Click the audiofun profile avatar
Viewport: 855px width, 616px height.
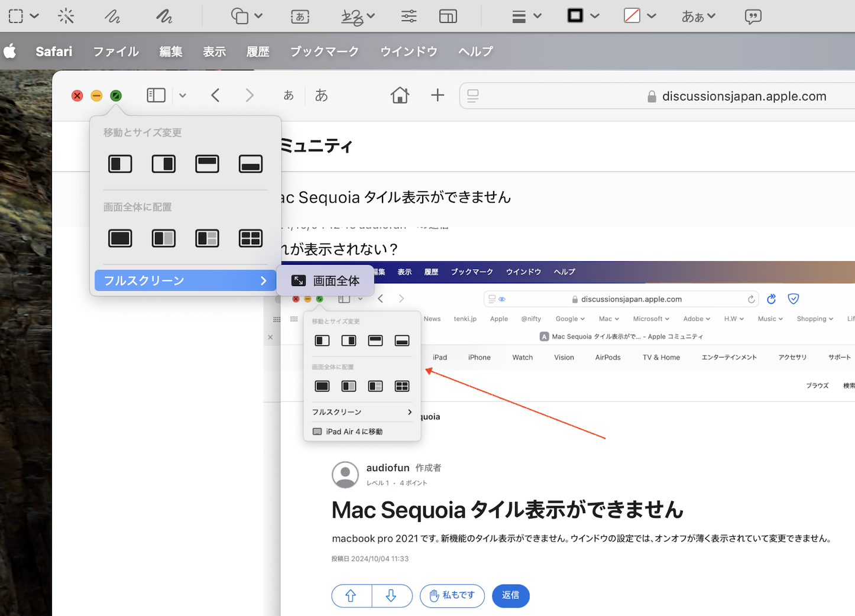[345, 475]
